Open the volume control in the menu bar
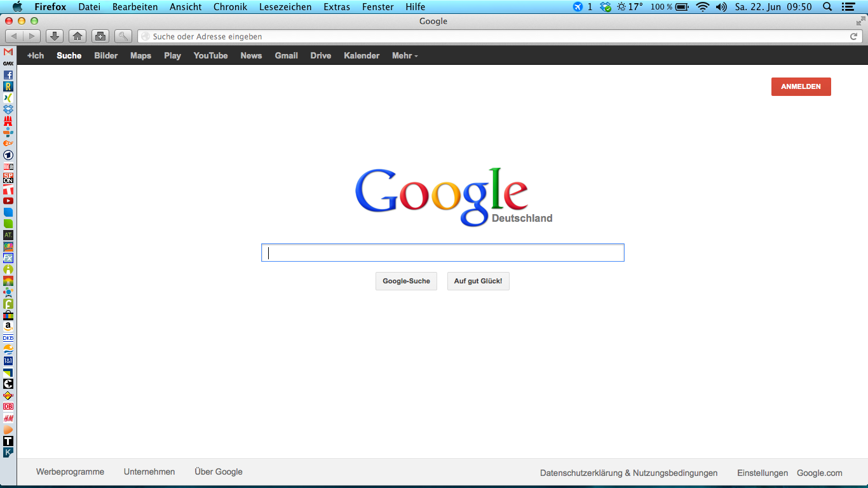The height and width of the screenshot is (488, 868). [x=721, y=7]
